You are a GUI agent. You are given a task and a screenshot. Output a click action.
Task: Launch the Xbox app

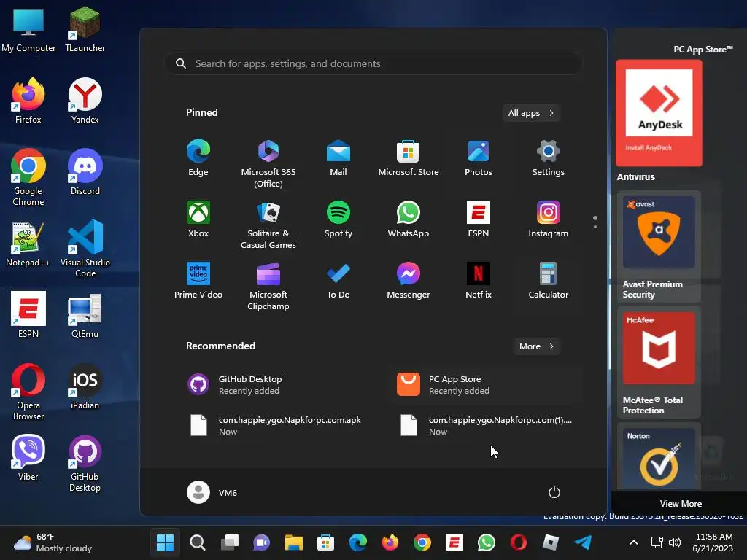pos(198,219)
